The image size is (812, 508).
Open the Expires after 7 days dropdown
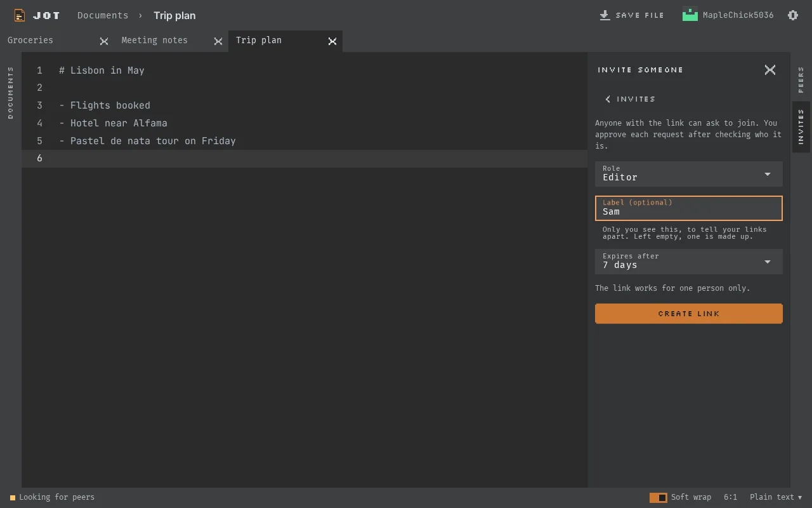pyautogui.click(x=689, y=262)
